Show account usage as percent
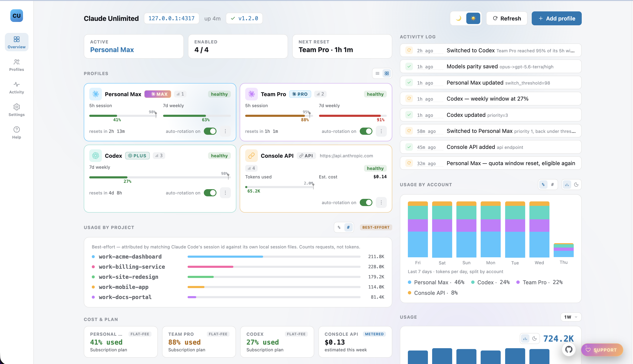The height and width of the screenshot is (364, 633). [543, 185]
